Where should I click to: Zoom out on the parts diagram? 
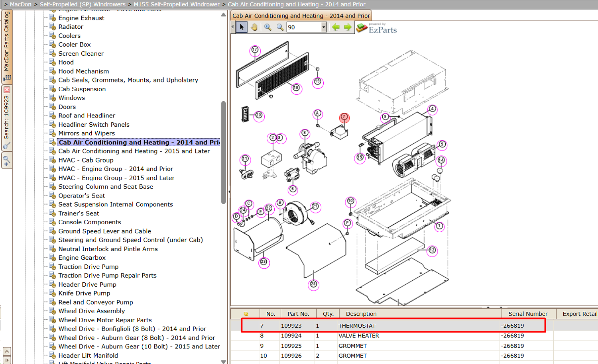pos(280,27)
